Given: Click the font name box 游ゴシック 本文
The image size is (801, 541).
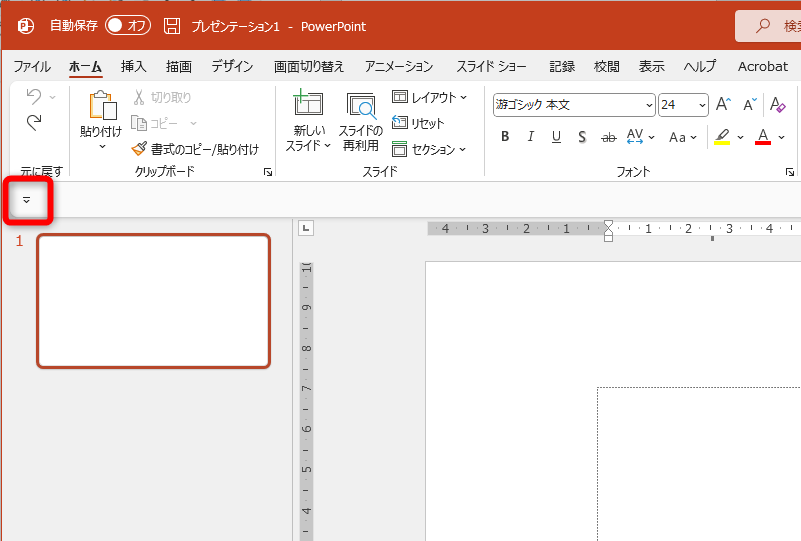Looking at the screenshot, I should pyautogui.click(x=568, y=105).
